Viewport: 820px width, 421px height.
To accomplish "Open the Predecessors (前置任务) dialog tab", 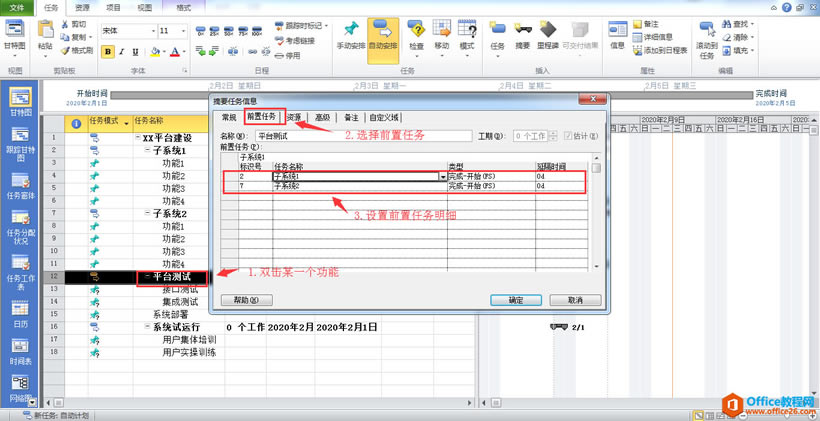I will pyautogui.click(x=262, y=117).
